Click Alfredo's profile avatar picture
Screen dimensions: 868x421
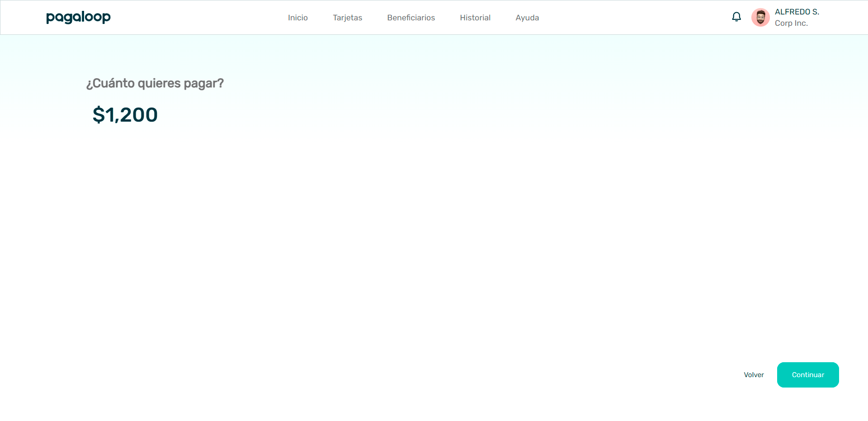[x=760, y=18]
